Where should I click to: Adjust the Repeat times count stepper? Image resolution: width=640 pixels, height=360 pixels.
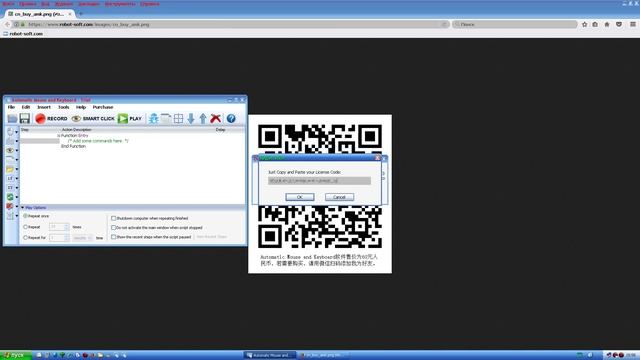(x=67, y=227)
